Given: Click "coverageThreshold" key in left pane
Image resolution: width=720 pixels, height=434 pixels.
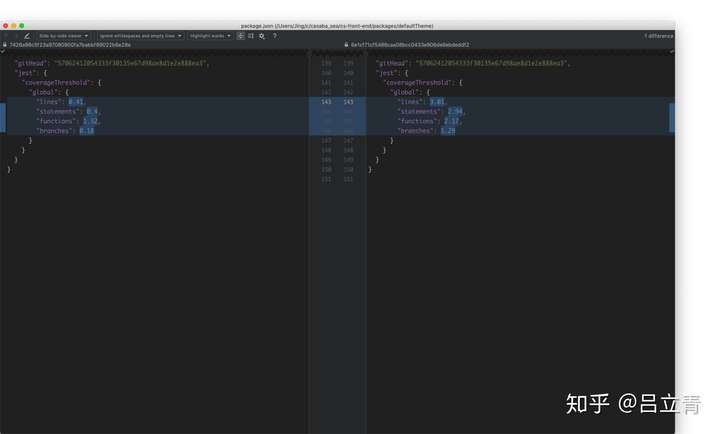Looking at the screenshot, I should (x=56, y=83).
